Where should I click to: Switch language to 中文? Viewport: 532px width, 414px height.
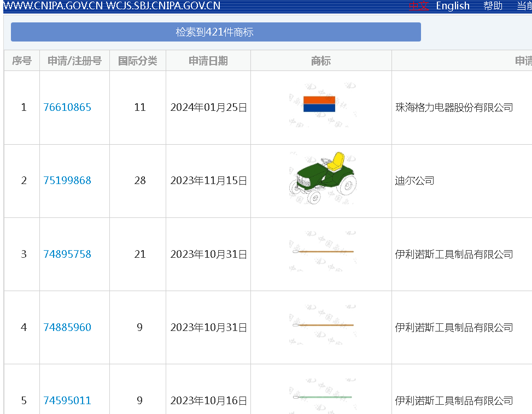(419, 6)
